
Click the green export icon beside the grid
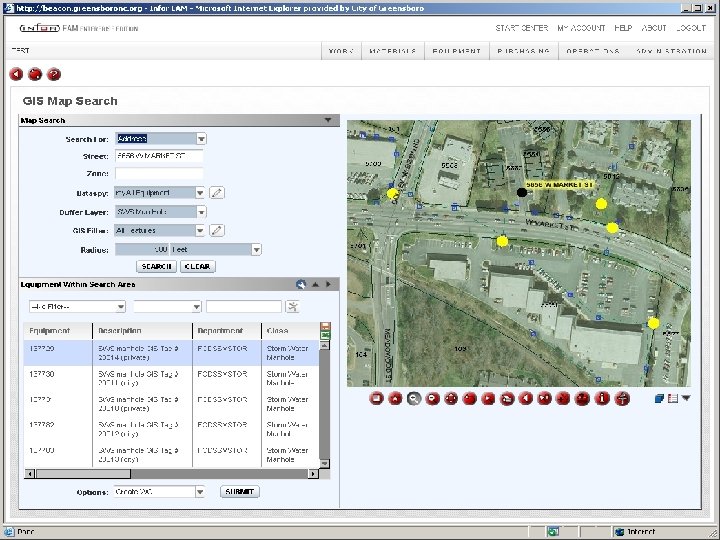pyautogui.click(x=325, y=335)
